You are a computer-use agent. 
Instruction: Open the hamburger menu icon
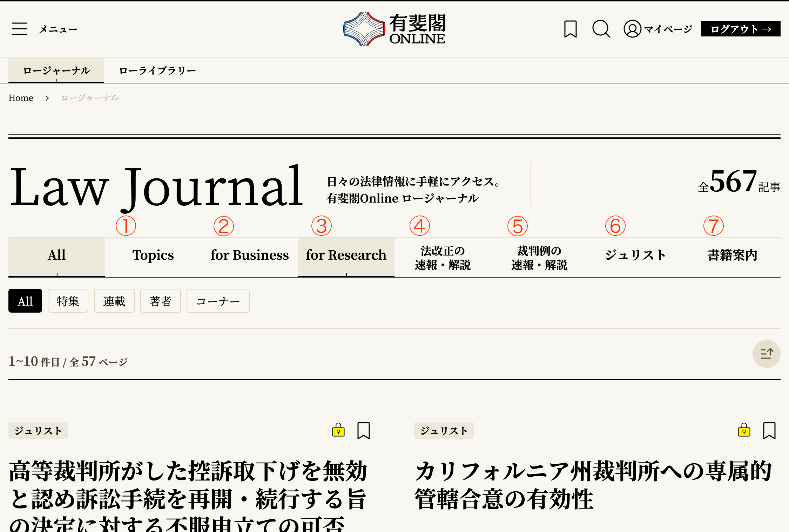(x=20, y=29)
